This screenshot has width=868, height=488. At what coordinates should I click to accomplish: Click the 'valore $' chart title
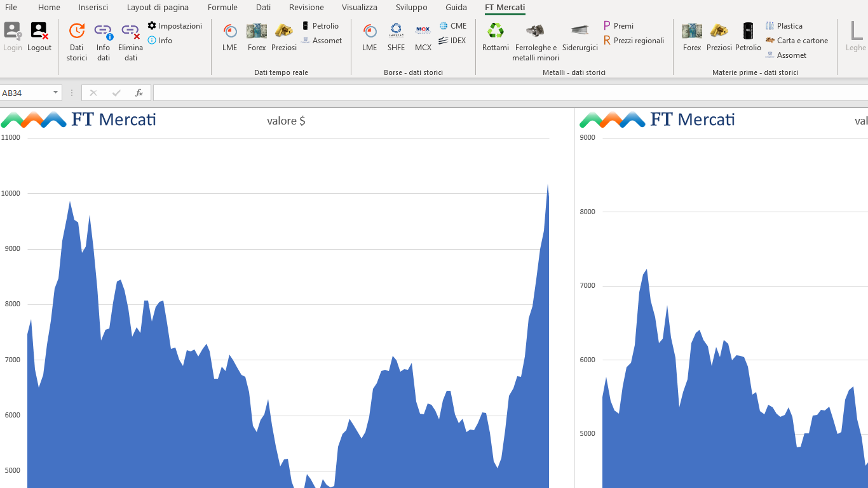pyautogui.click(x=286, y=121)
